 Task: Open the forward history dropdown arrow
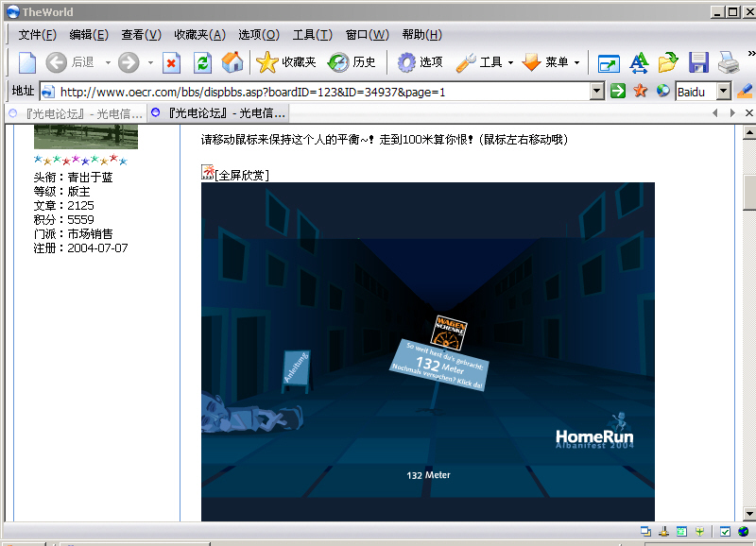point(150,62)
